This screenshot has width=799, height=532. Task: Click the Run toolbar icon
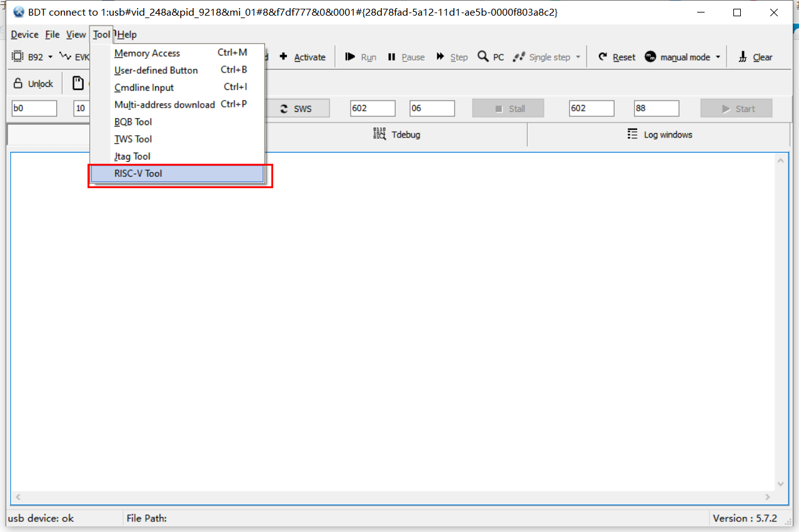tap(350, 57)
